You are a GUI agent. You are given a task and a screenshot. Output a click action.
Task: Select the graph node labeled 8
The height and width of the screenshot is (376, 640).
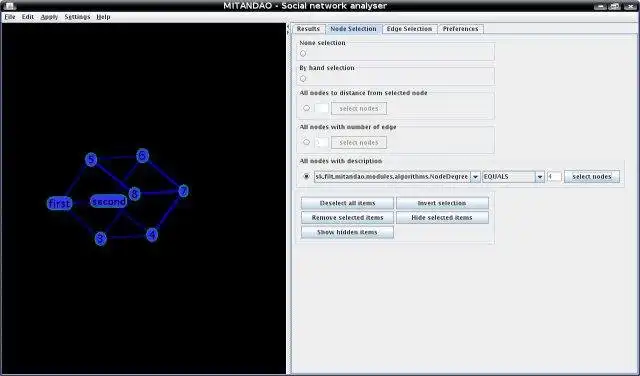tap(134, 194)
